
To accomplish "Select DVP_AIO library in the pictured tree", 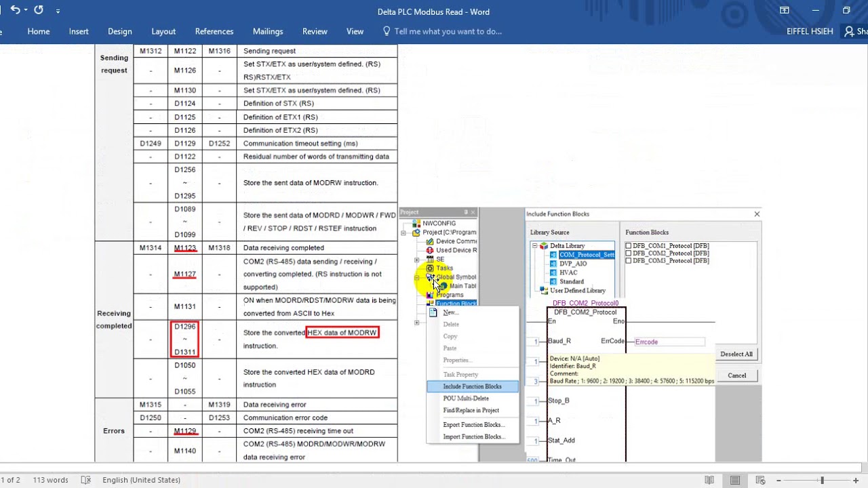I will click(573, 264).
